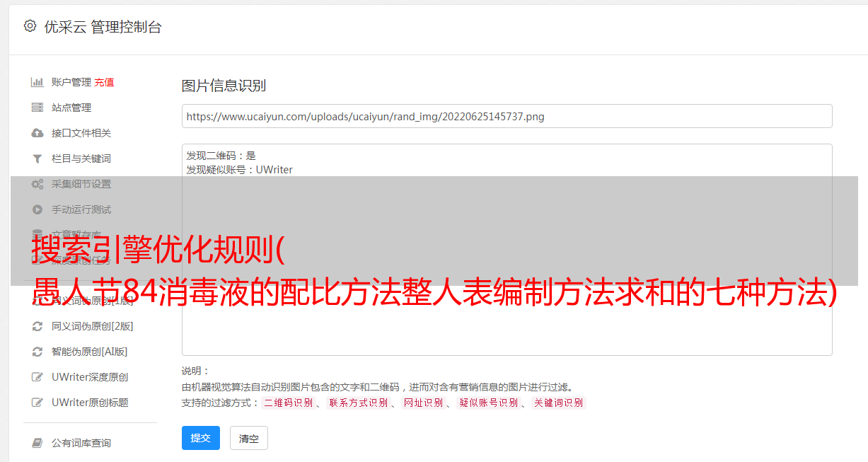
Task: Click the gear icon beside 优采云 管理控制台
Action: click(x=30, y=26)
